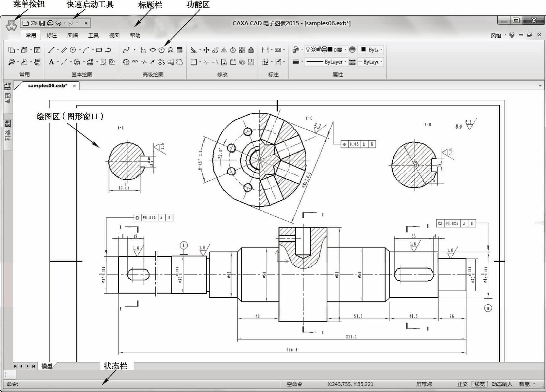This screenshot has height=392, width=546.
Task: Select the Rotate tool in modify group
Action: pos(233,50)
